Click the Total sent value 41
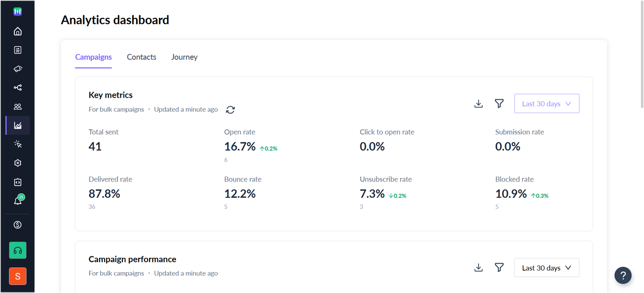 tap(95, 147)
